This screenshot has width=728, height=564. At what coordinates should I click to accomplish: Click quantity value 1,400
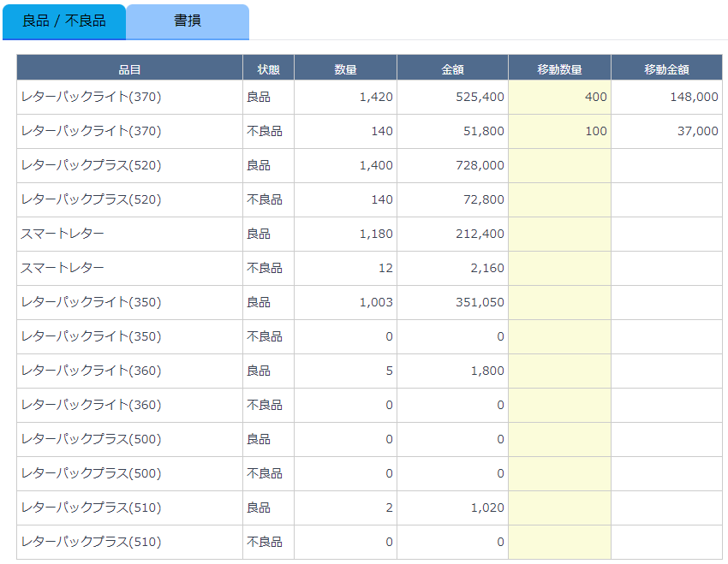tap(376, 165)
